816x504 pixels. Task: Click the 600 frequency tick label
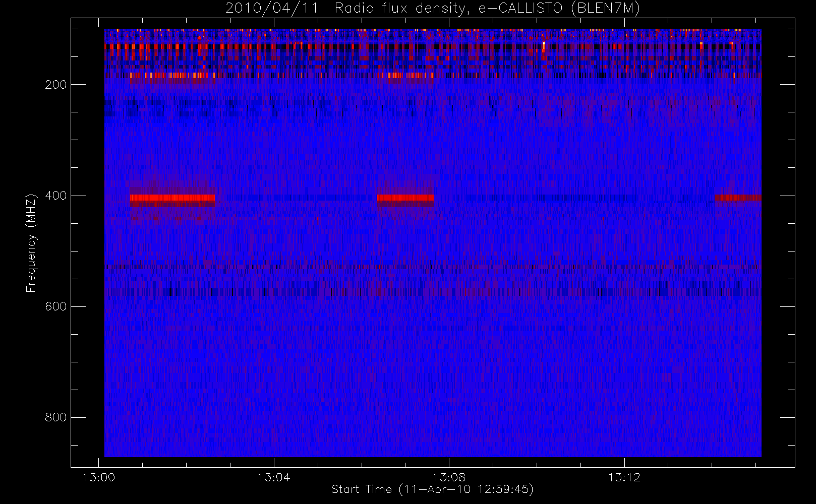coord(56,306)
